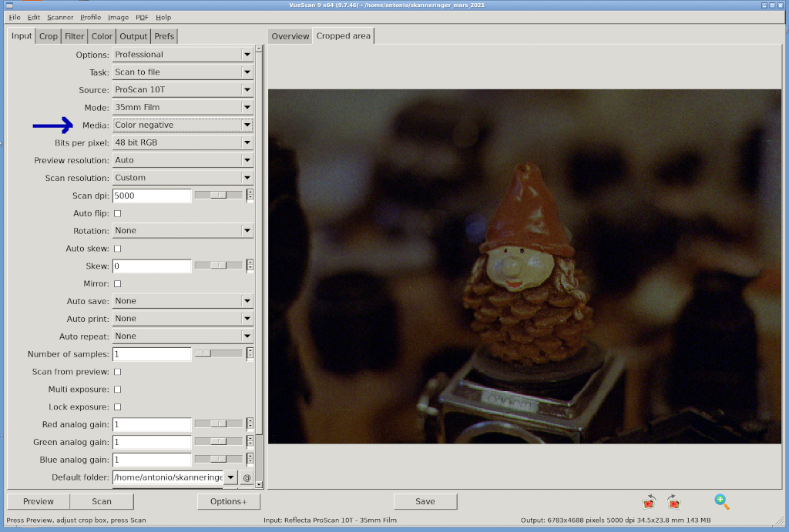Open the Media dropdown Color negative
789x532 pixels.
click(182, 125)
